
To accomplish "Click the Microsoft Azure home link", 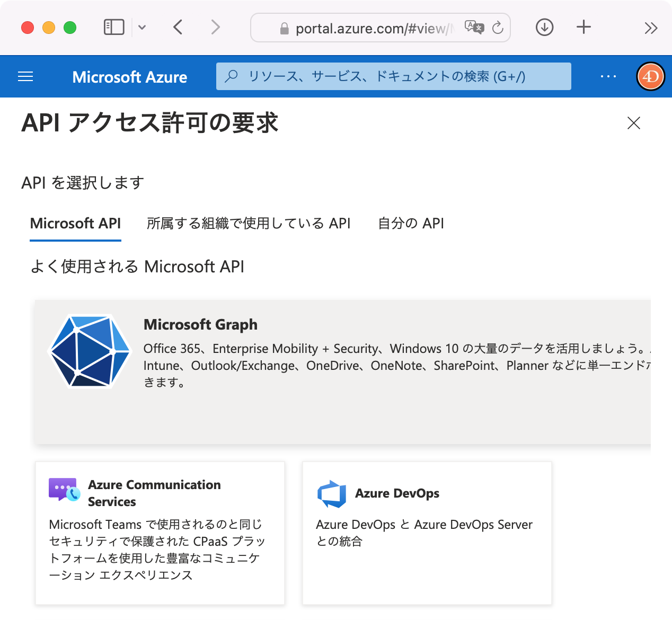I will [x=129, y=77].
